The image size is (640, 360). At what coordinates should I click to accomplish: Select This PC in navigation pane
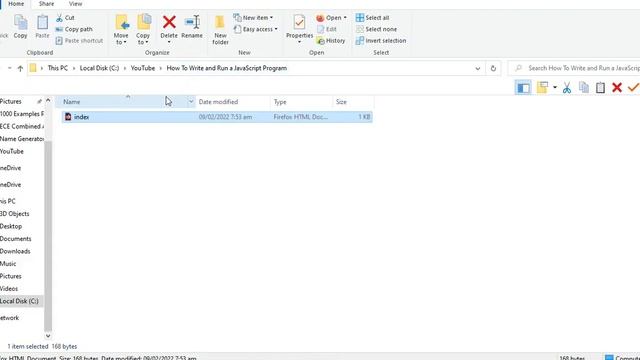[8, 201]
